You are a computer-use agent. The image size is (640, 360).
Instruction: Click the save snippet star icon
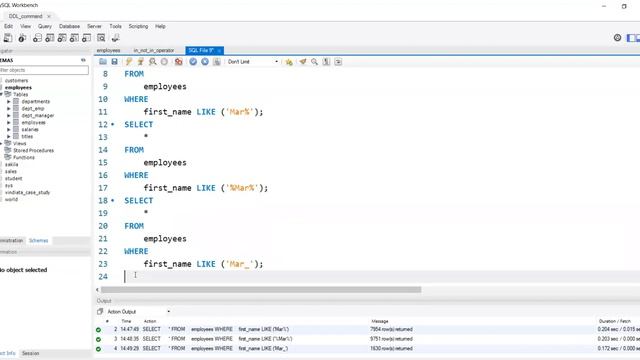coord(289,62)
